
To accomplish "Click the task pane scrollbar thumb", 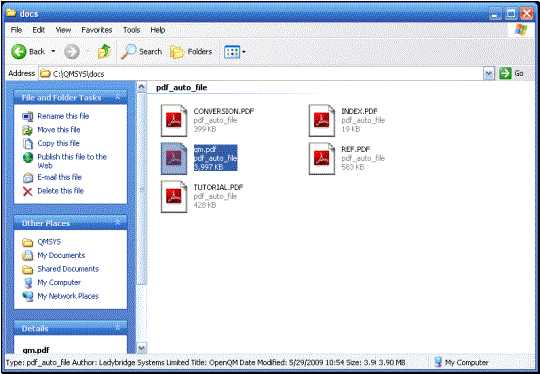I will 142,189.
